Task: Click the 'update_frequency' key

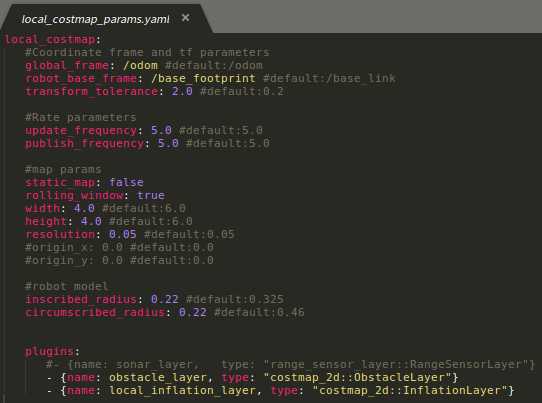Action: [x=81, y=130]
